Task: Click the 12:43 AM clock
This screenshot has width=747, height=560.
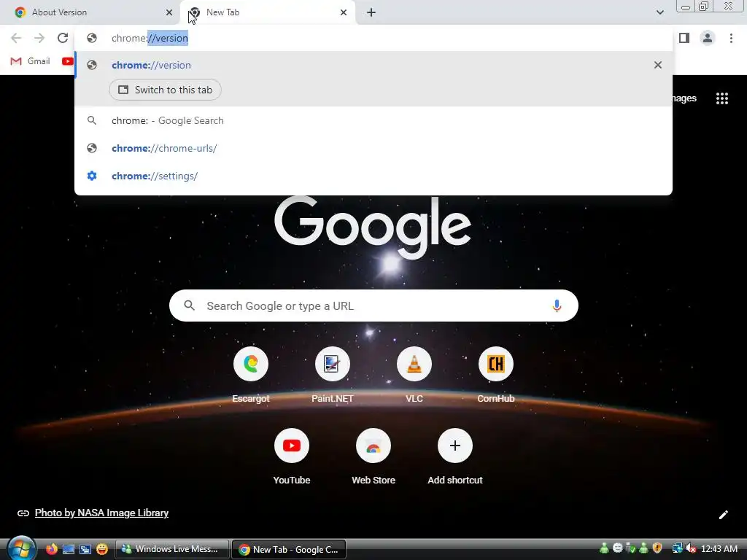Action: 719,549
